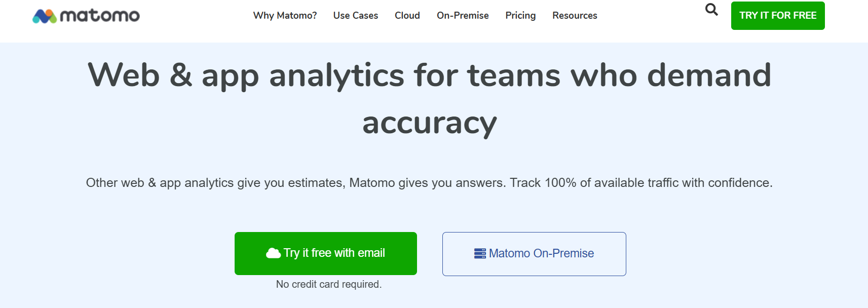Click the Matomo wordmark in the header
868x308 pixels.
click(100, 16)
